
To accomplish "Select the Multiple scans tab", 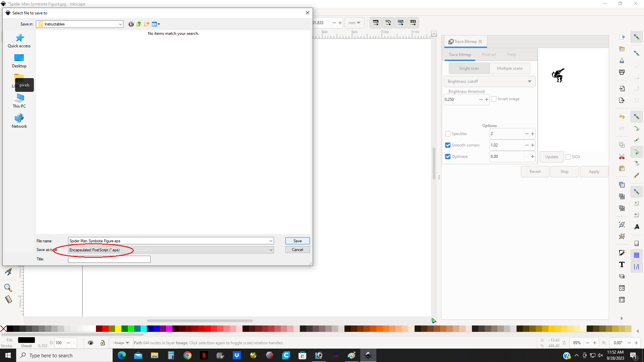I will 509,68.
